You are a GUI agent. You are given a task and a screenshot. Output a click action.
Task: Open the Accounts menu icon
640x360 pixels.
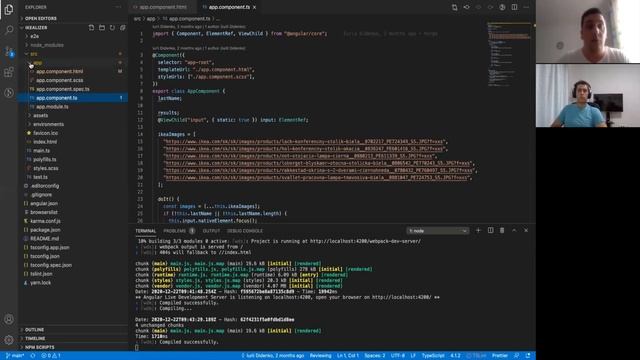(9, 319)
